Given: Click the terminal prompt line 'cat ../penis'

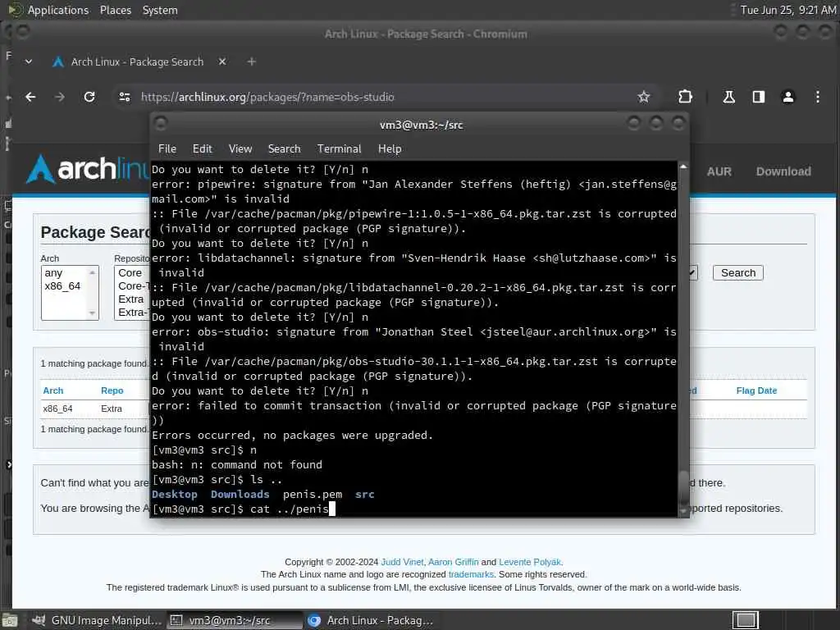Looking at the screenshot, I should pyautogui.click(x=244, y=509).
